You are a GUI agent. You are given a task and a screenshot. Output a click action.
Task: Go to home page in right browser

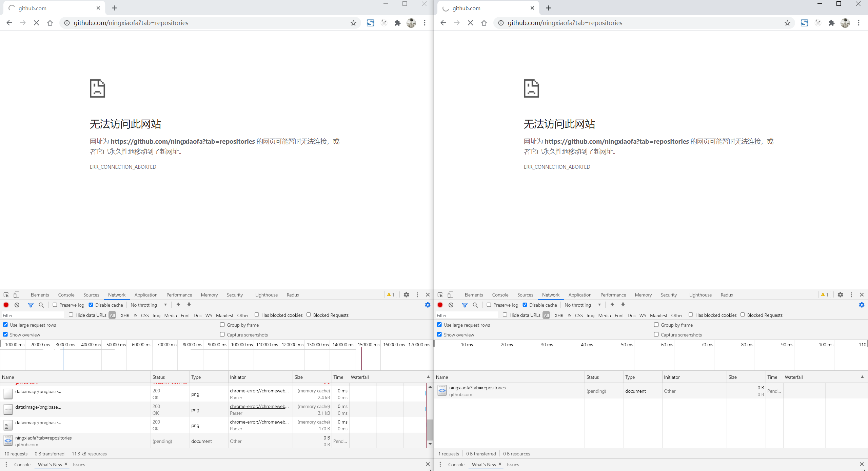coord(484,23)
